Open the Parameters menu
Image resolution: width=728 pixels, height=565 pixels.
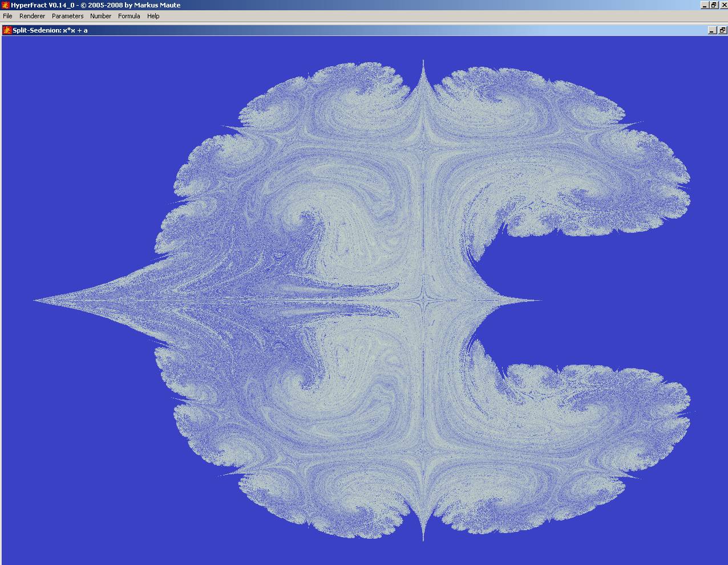[x=67, y=16]
